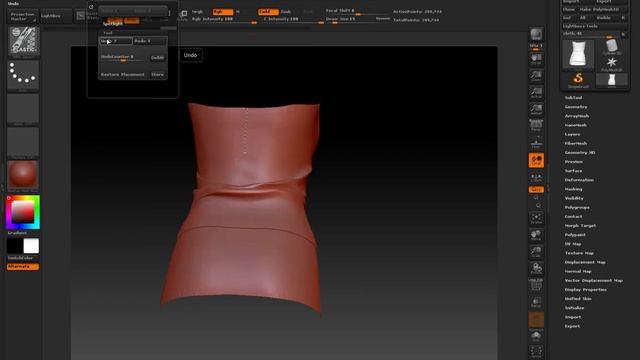Expand the Masking section
The height and width of the screenshot is (360, 640).
[x=573, y=189]
